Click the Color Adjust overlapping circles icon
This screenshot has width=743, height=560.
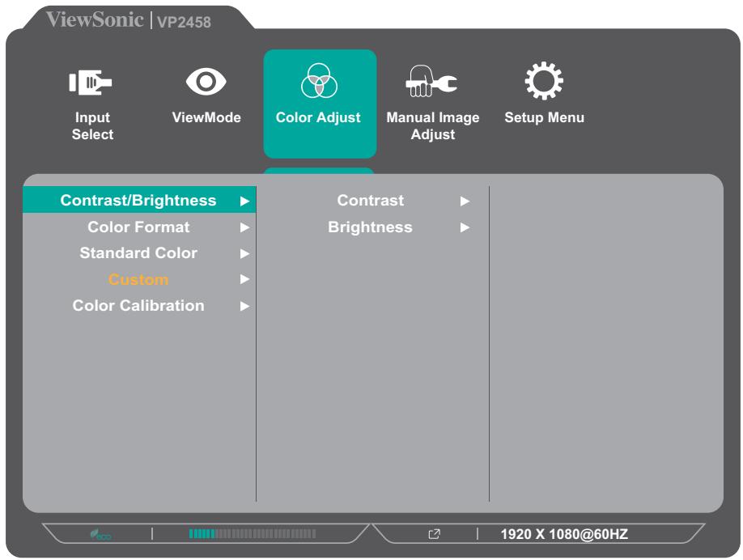319,81
